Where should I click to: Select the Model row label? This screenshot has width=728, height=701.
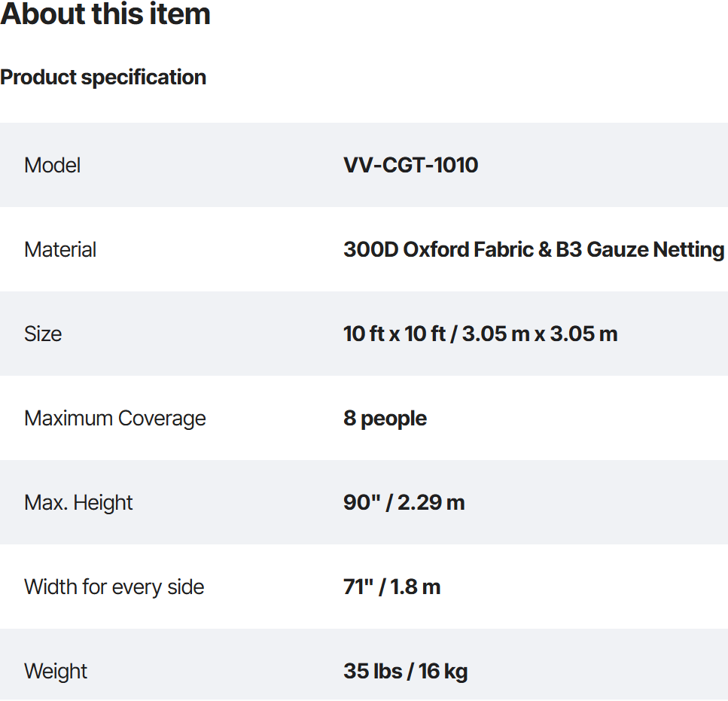[53, 166]
